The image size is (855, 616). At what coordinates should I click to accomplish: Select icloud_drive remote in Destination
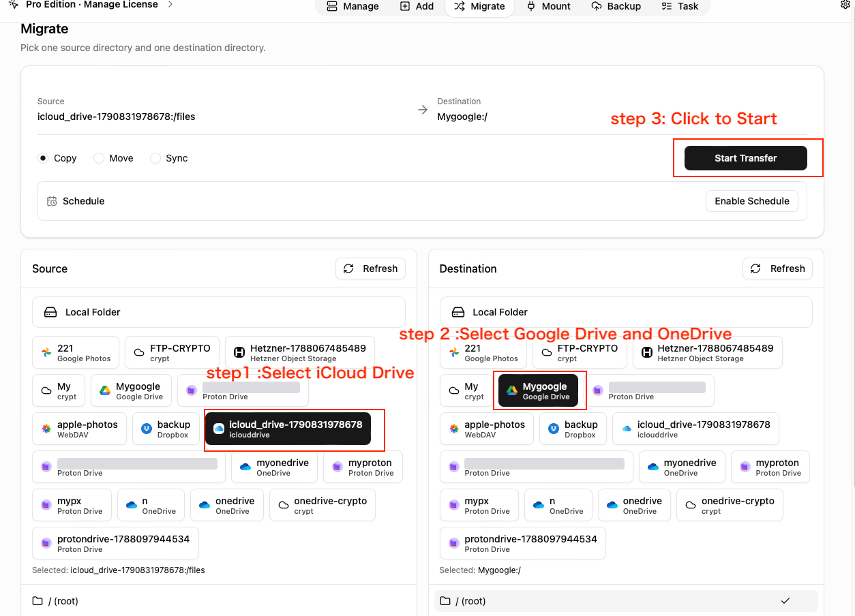[695, 429]
